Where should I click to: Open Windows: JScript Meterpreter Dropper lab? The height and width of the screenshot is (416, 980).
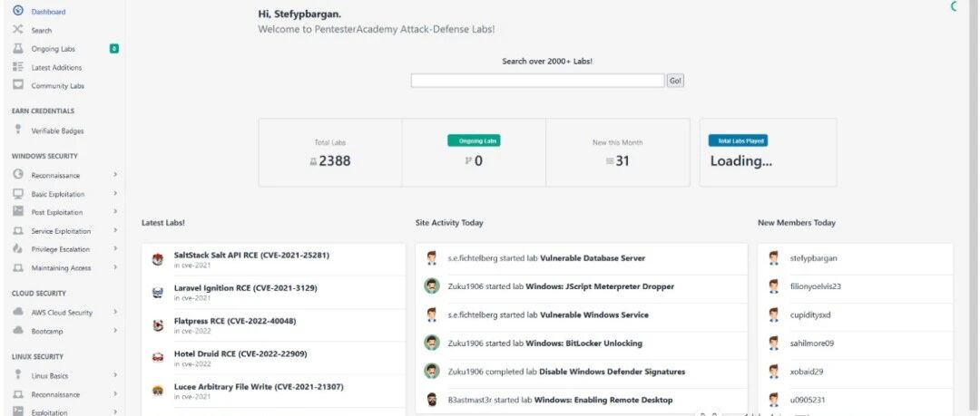(x=600, y=286)
